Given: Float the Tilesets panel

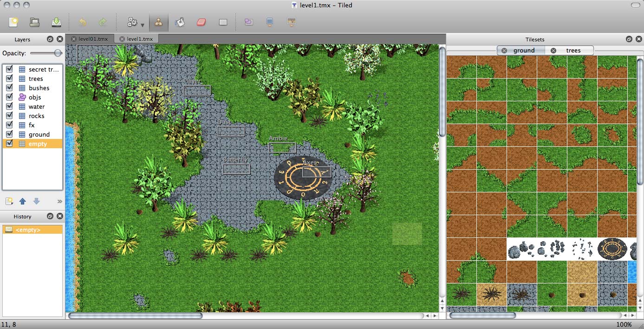Looking at the screenshot, I should (629, 39).
